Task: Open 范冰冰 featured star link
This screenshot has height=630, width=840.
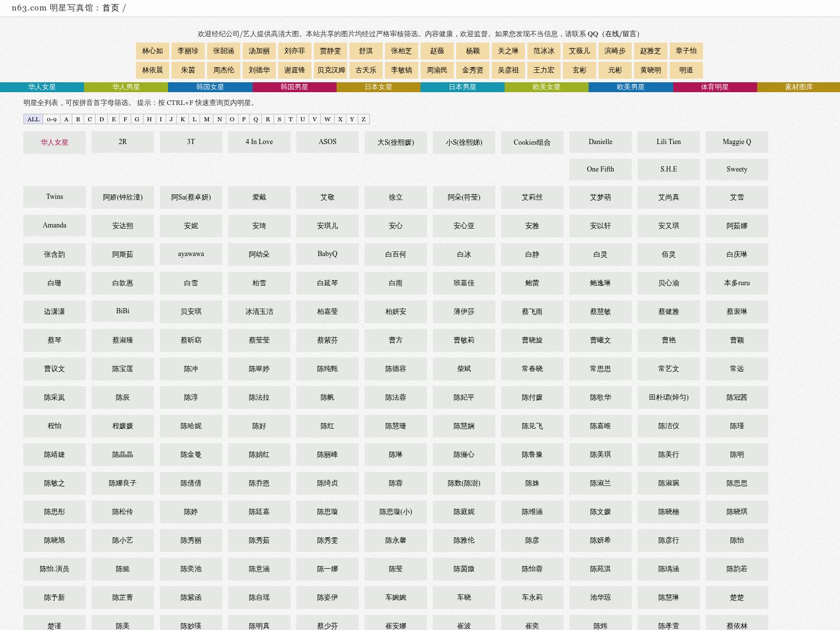Action: tap(544, 51)
